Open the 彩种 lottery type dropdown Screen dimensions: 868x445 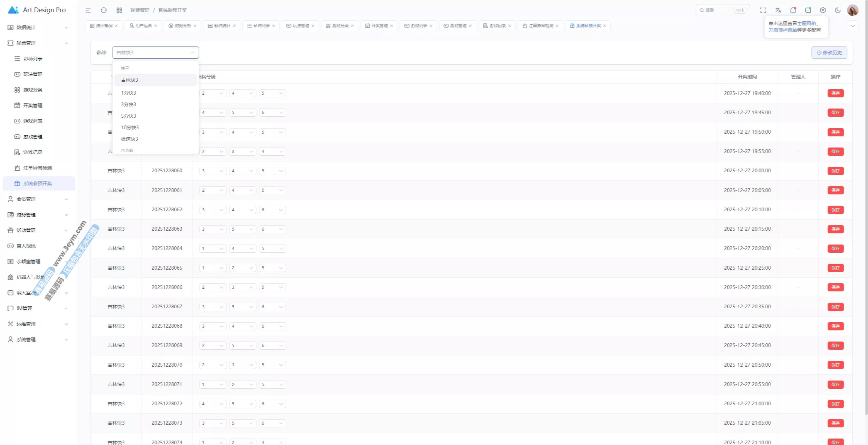click(x=155, y=53)
